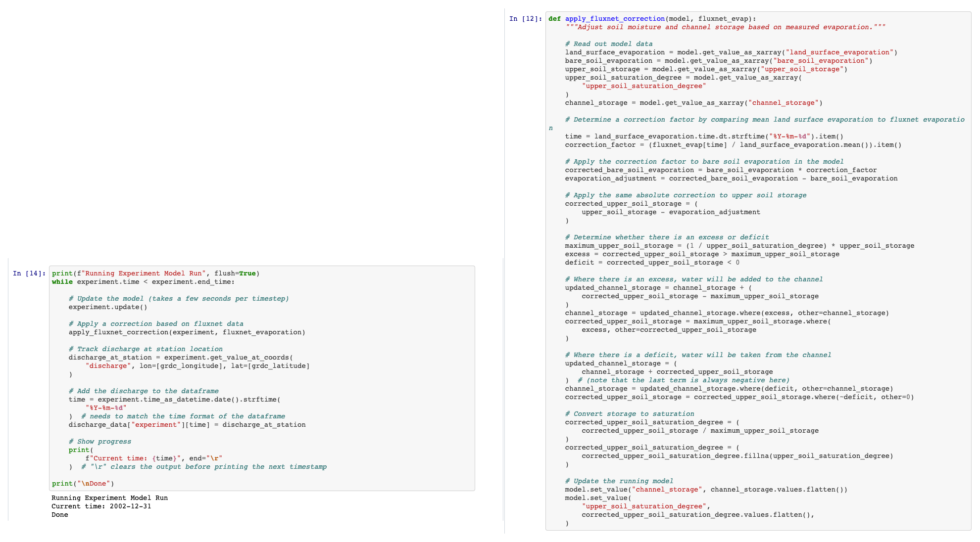Click the In [14] cell prompt
Viewport: 980px width, 542px height.
(29, 273)
